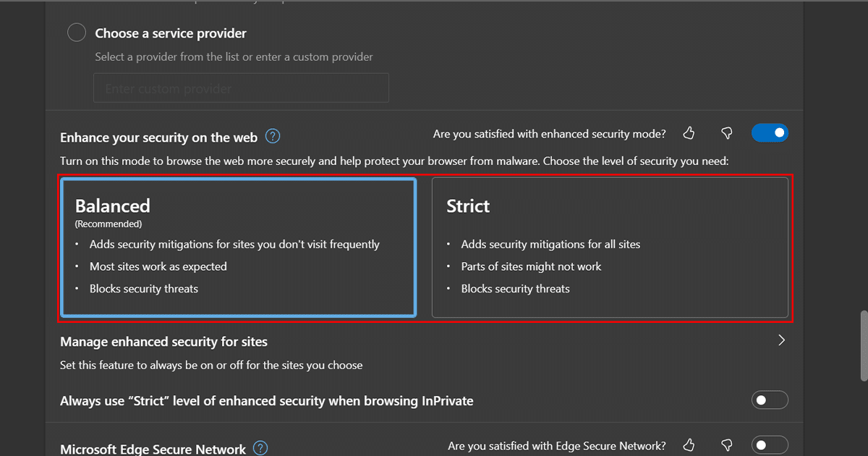
Task: Click the Strict heading text
Action: 468,206
